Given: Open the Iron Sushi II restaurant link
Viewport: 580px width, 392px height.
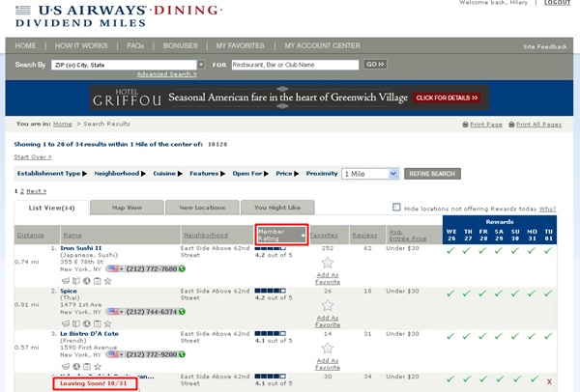Looking at the screenshot, I should point(80,248).
